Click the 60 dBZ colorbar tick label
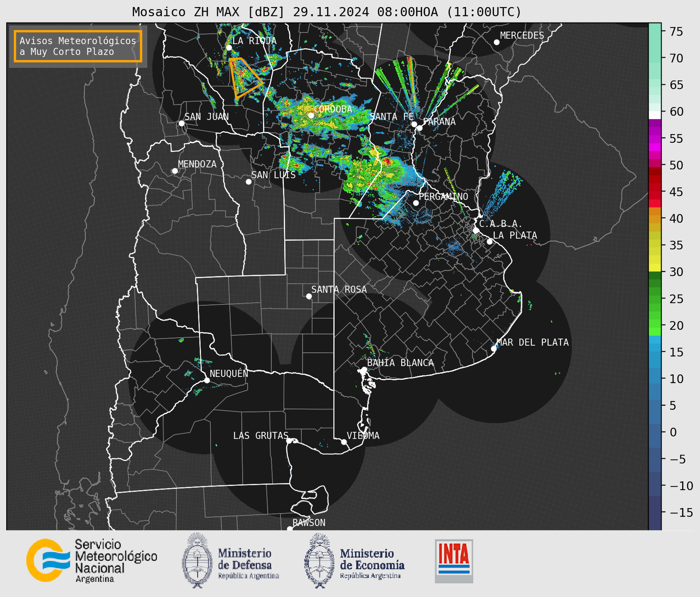Viewport: 700px width, 597px height. tap(676, 112)
